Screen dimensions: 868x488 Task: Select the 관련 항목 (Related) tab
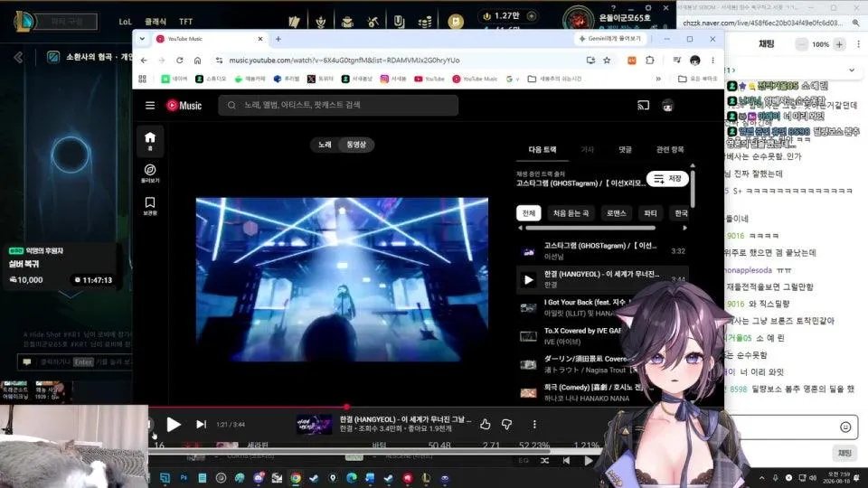click(670, 149)
